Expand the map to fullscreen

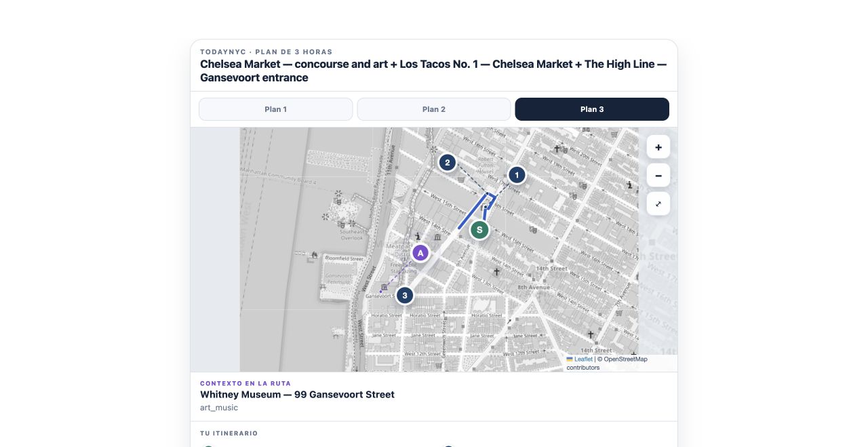[658, 204]
